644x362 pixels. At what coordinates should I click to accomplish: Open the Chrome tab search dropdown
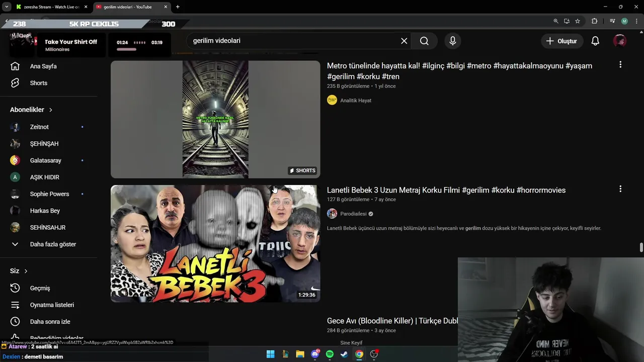7,7
